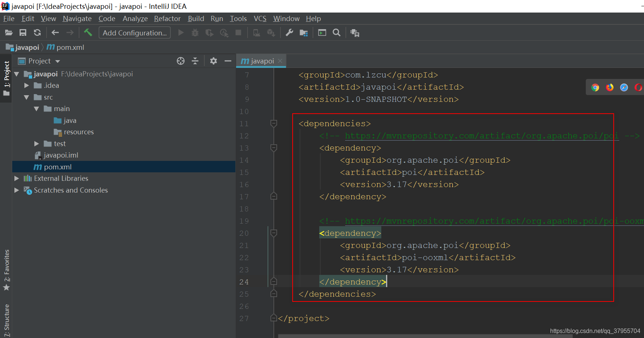Open the Project view dropdown
Image resolution: width=644 pixels, height=338 pixels.
pyautogui.click(x=58, y=61)
